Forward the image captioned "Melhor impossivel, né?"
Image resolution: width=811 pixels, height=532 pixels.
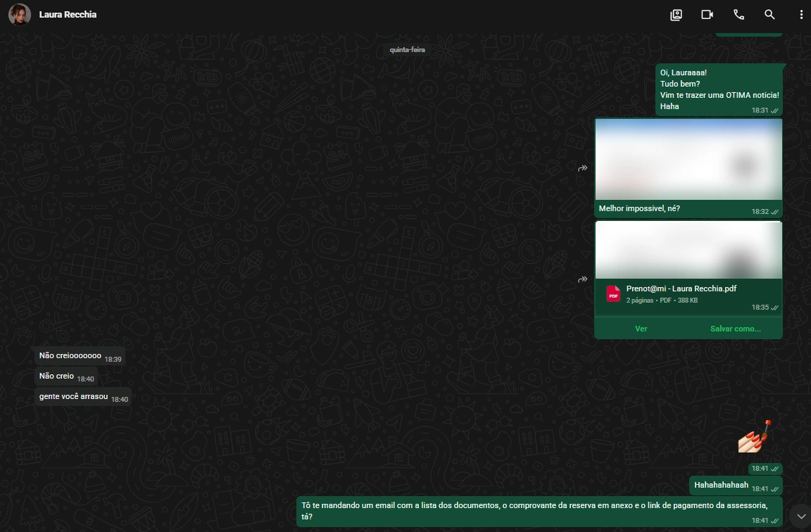click(x=582, y=168)
